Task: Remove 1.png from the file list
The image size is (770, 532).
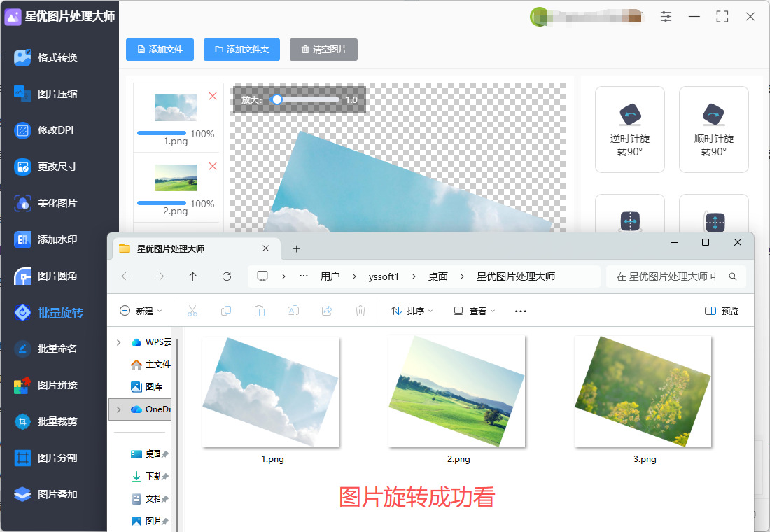Action: (x=213, y=97)
